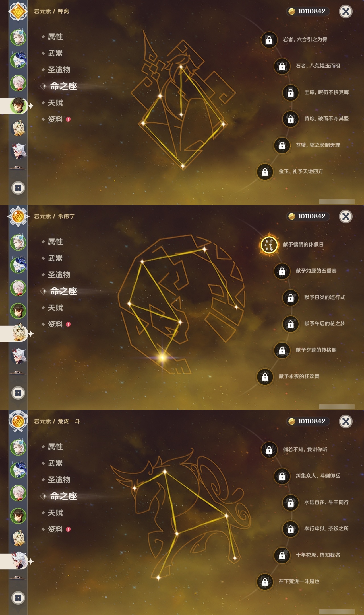
Task: Select Arataki Itto avatar in bottom panel sidebar
Action: click(x=18, y=561)
